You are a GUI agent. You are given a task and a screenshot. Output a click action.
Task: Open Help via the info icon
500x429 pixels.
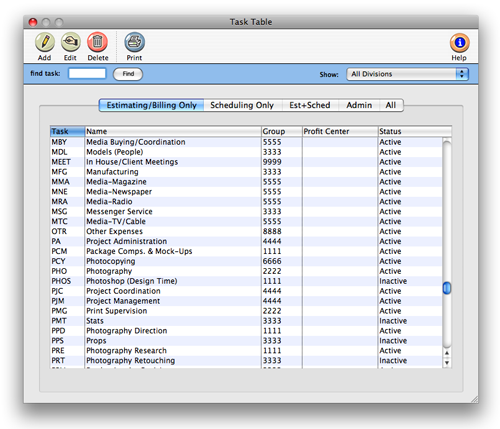tap(460, 43)
